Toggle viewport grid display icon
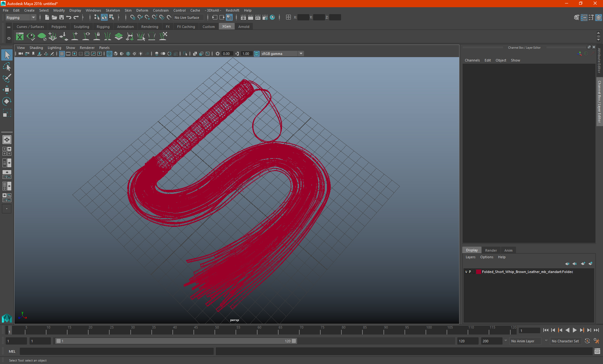 (x=62, y=54)
